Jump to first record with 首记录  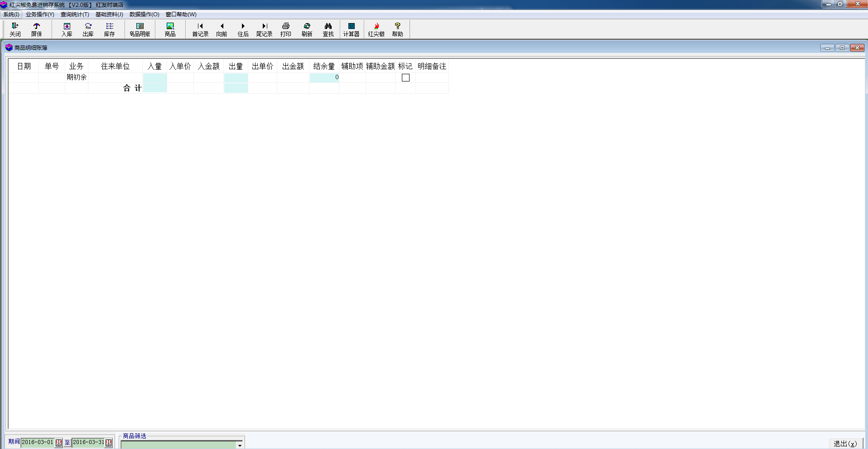(200, 29)
